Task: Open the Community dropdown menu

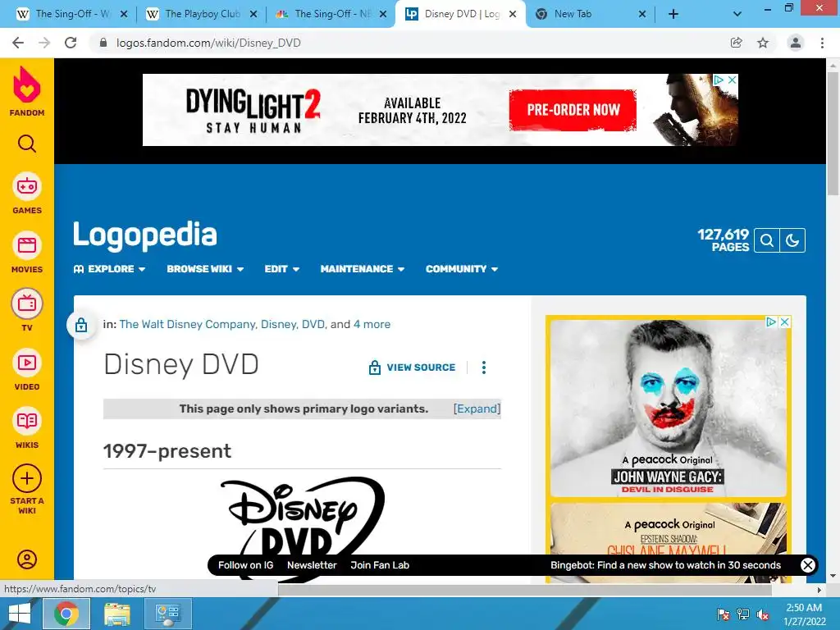Action: click(462, 269)
